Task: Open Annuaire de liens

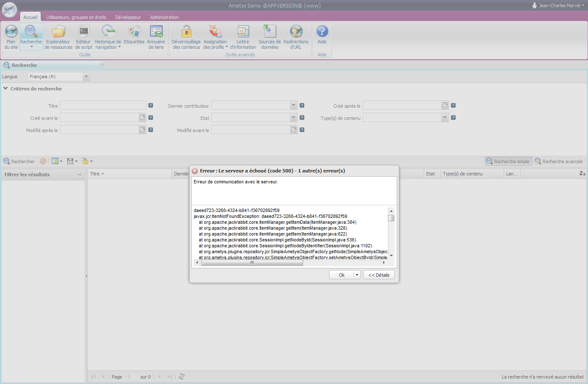Action: coord(156,37)
